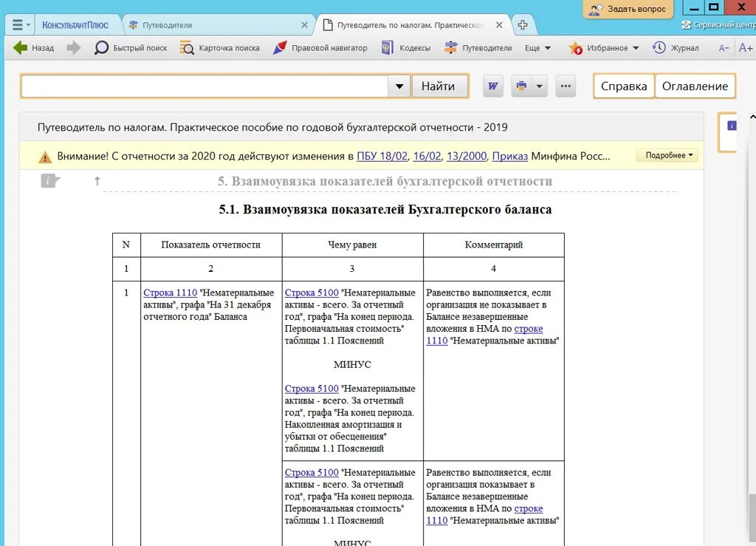Click the Найти button

tap(439, 86)
